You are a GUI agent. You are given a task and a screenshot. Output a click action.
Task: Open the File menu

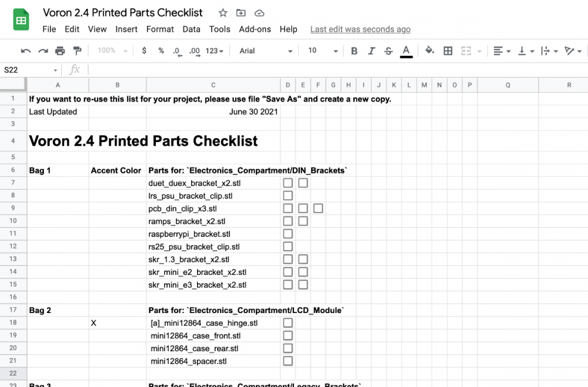[49, 29]
